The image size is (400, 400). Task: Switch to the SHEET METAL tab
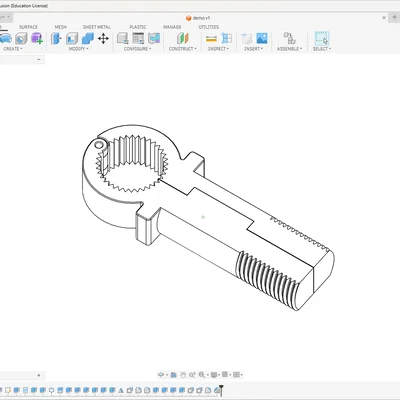tap(97, 27)
